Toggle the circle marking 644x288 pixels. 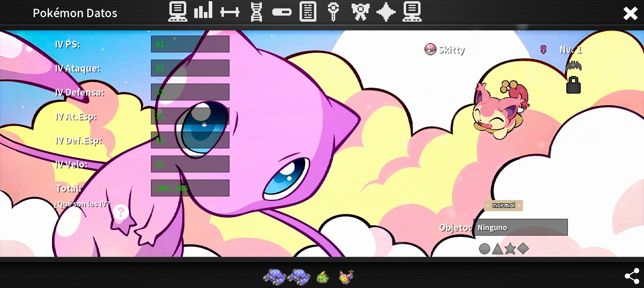[x=485, y=249]
